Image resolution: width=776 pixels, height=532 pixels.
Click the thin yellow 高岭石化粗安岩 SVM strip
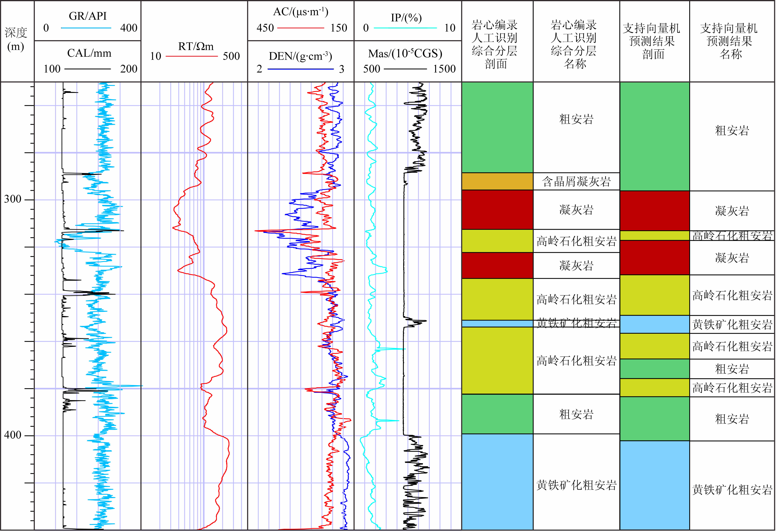pos(654,236)
